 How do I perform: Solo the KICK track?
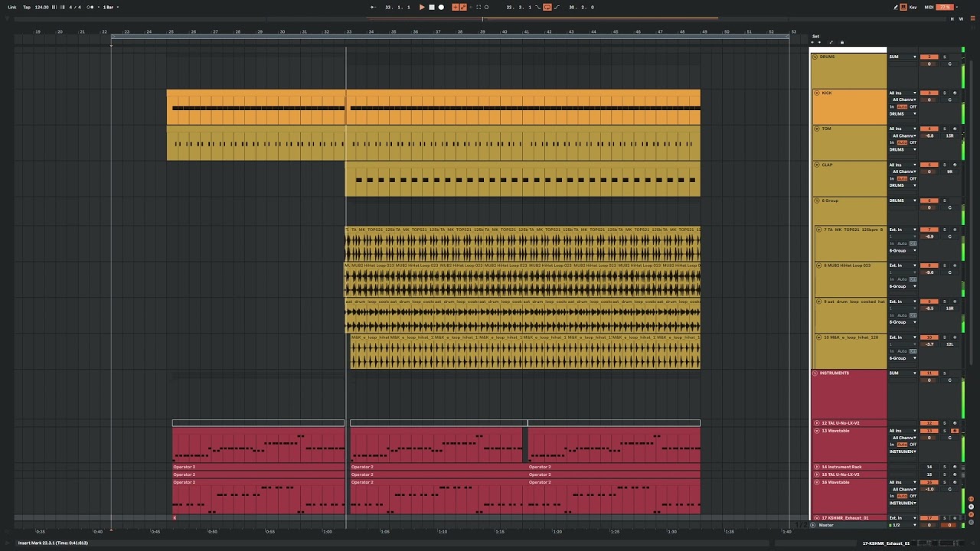pyautogui.click(x=944, y=93)
